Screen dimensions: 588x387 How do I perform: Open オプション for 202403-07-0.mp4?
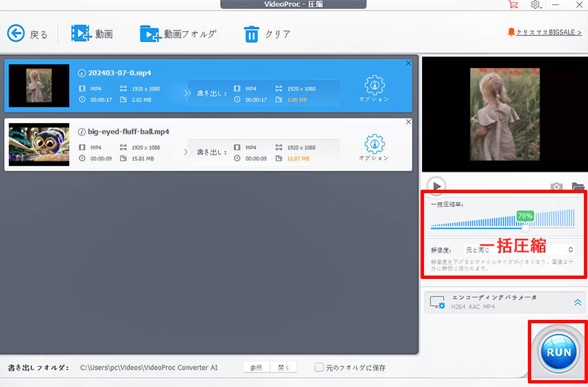(374, 89)
